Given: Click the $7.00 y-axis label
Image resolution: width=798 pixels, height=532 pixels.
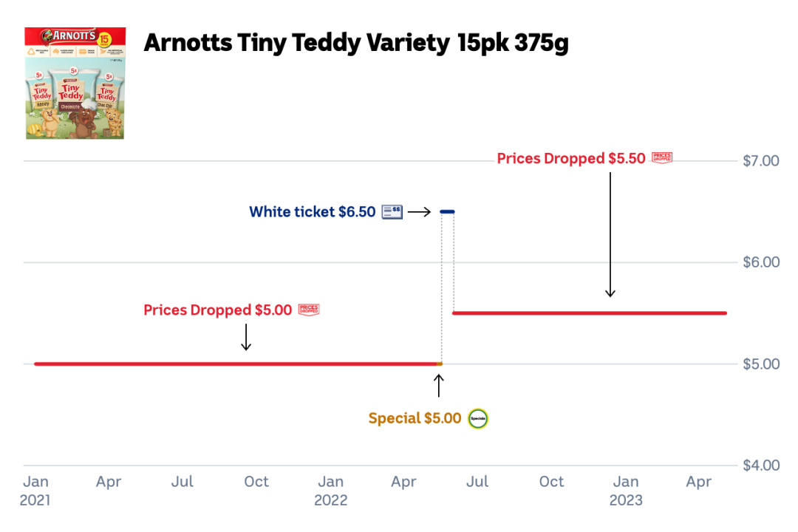Looking at the screenshot, I should (x=760, y=161).
